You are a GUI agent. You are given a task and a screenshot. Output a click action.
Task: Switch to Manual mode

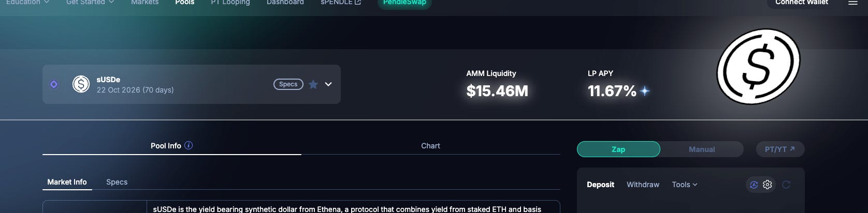pos(702,149)
